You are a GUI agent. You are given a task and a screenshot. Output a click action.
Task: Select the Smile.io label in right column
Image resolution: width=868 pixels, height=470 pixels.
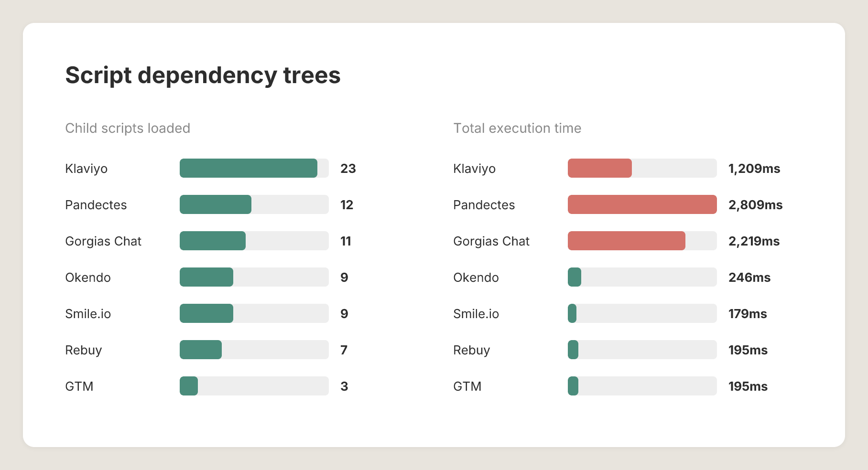476,313
